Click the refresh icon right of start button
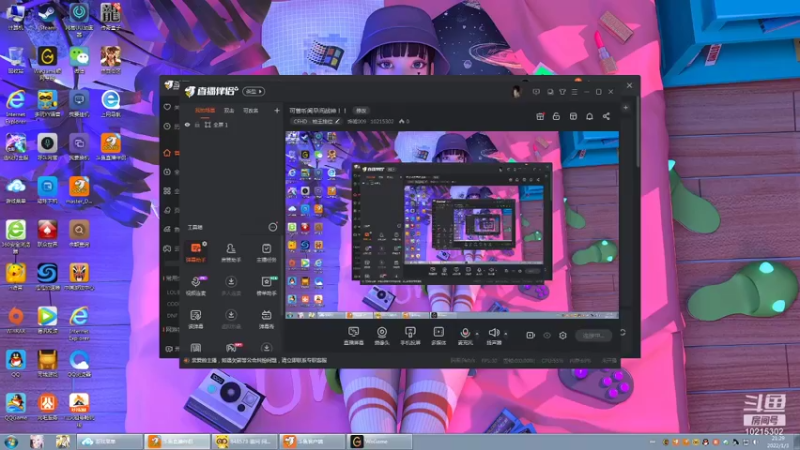This screenshot has height=450, width=800. pyautogui.click(x=623, y=332)
